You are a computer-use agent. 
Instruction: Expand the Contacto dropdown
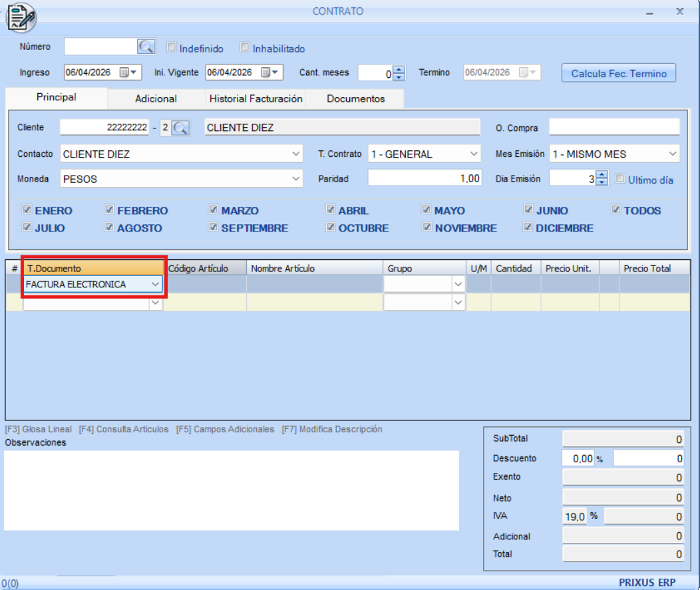pos(296,154)
